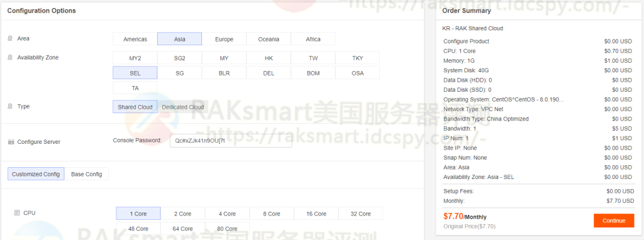Select 80 Core CPU option
The image size is (644, 240).
227,229
